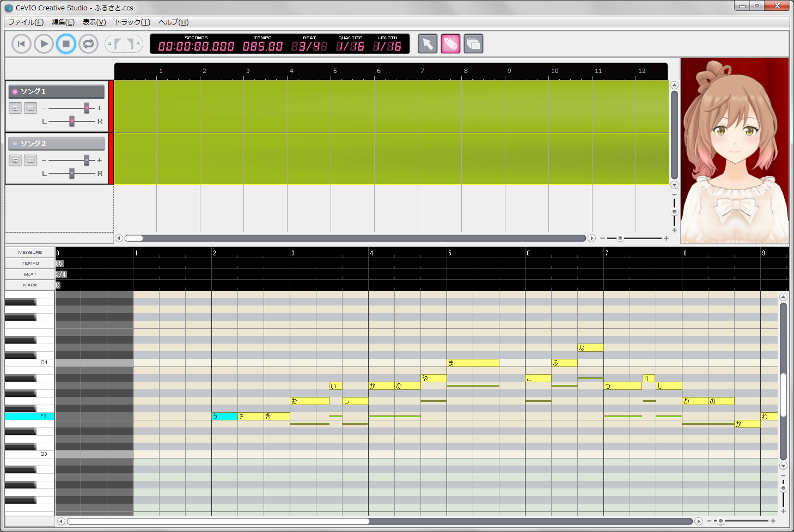The width and height of the screenshot is (794, 532).
Task: Open the ヘルプ(H) menu
Action: point(173,22)
